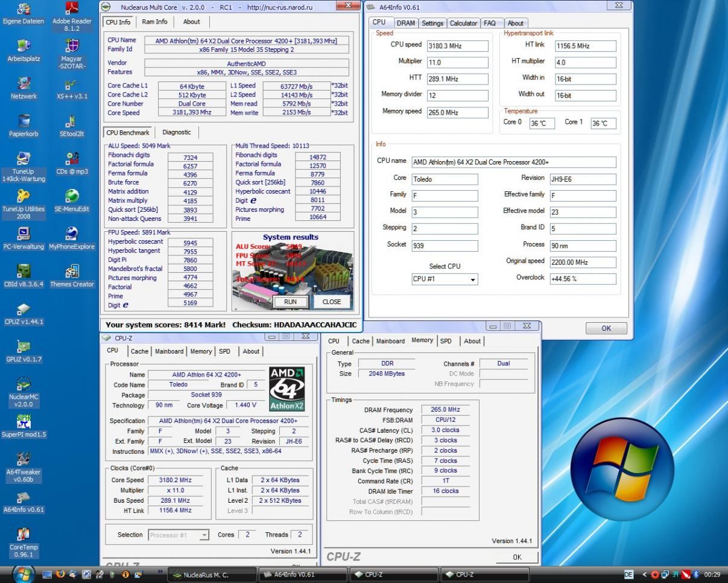The height and width of the screenshot is (583, 728).
Task: Select the Fibonachi digits ALU score 7324
Action: [191, 157]
